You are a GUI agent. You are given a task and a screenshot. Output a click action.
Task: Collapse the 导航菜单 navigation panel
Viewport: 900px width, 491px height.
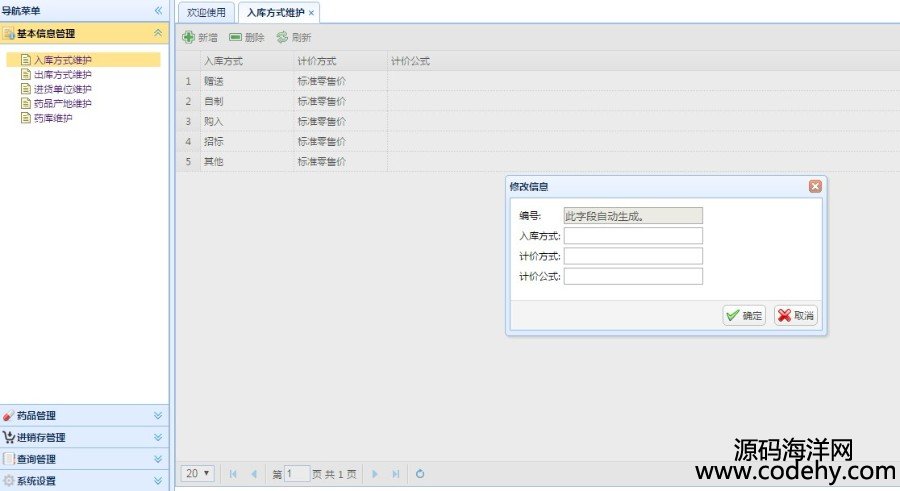(x=158, y=10)
